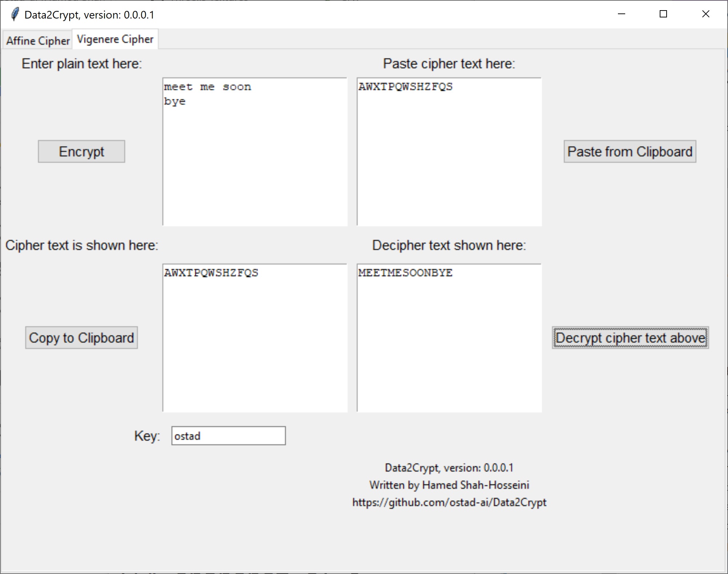Click the 'Written by Hamed Shah-Hosseini' text

coord(449,485)
